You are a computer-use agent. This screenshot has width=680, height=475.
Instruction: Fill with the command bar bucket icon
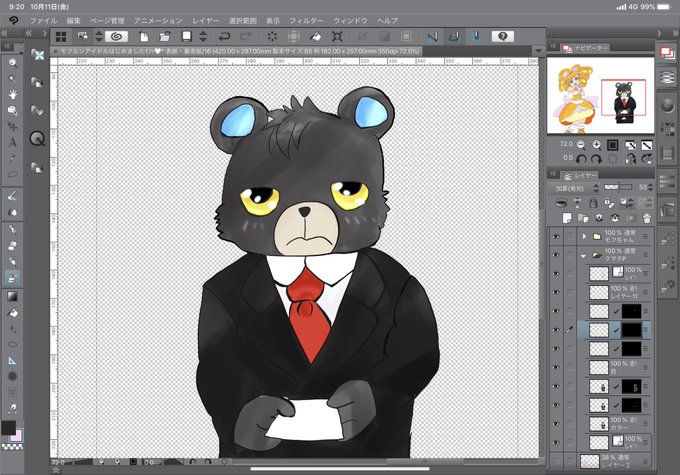316,36
